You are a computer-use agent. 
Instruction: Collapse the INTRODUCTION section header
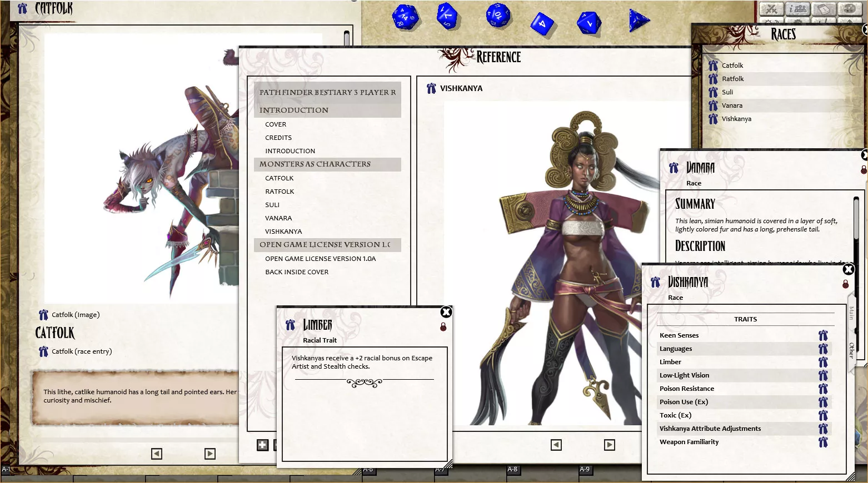(x=327, y=110)
